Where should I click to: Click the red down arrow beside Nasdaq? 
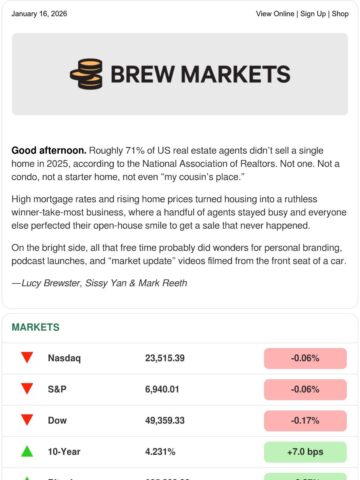(27, 358)
